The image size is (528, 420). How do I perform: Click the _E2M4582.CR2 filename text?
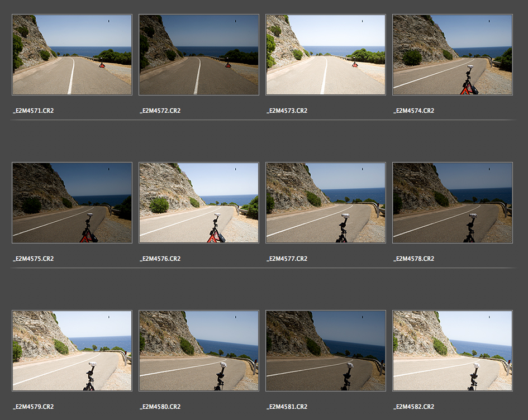click(413, 407)
